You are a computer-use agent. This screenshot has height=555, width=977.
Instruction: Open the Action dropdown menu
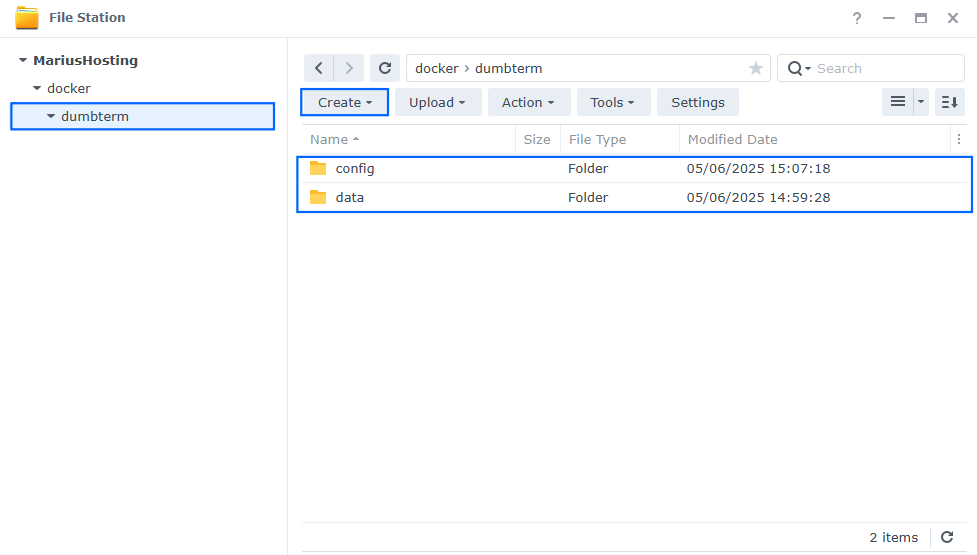point(528,102)
